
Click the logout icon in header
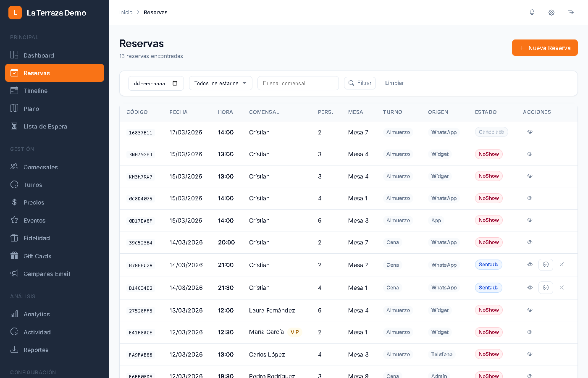coord(571,13)
